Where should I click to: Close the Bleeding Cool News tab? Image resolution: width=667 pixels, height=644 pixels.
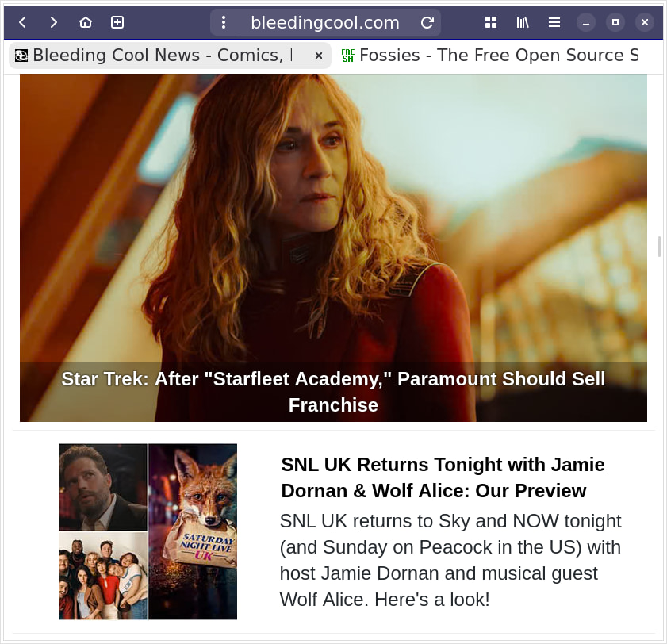[x=319, y=56]
